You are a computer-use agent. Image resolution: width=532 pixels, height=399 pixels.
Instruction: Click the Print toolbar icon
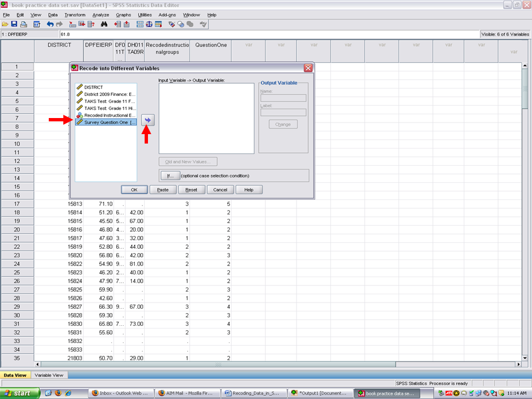pyautogui.click(x=23, y=24)
